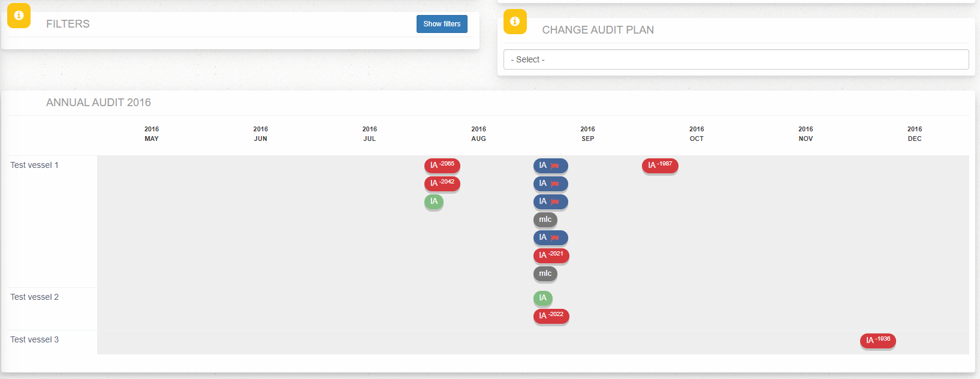Open the red IA -2065 audit badge
Viewport: 980px width, 379px height.
pyautogui.click(x=442, y=165)
